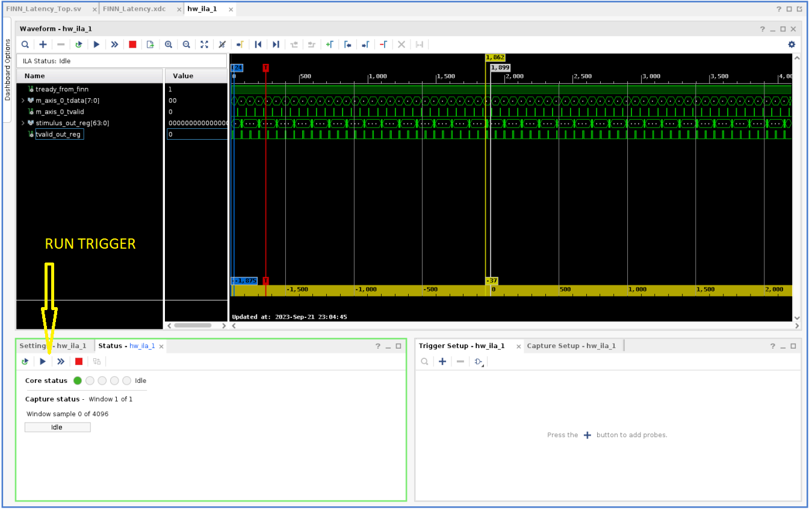Image resolution: width=812 pixels, height=510 pixels.
Task: Click stimulus_out_reg value 0000000000000000
Action: pos(198,123)
